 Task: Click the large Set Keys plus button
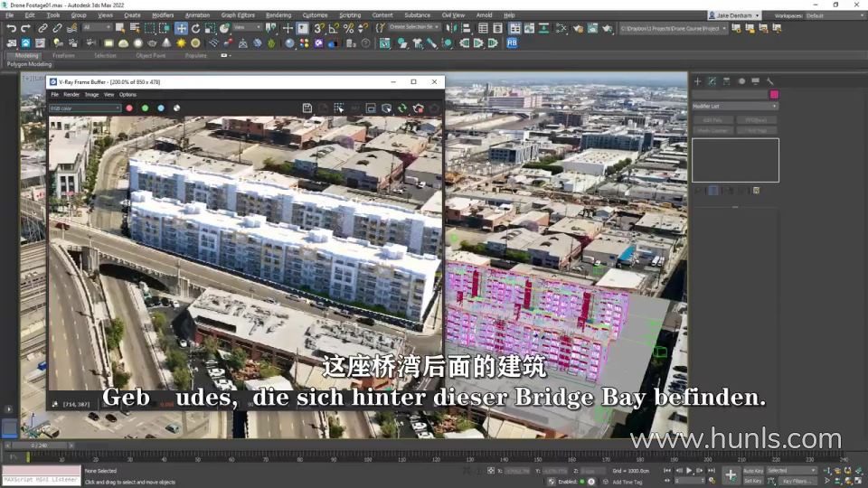pos(731,475)
